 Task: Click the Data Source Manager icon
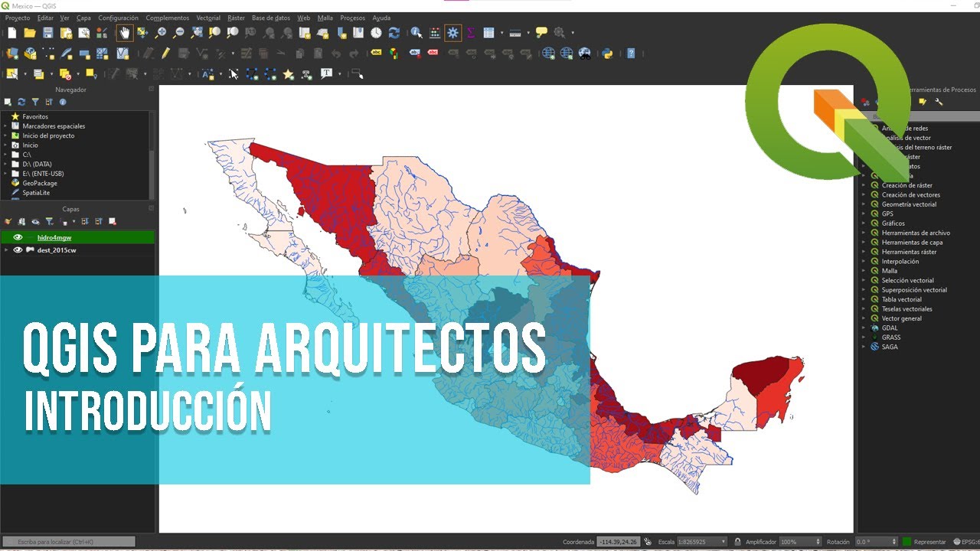(x=11, y=54)
